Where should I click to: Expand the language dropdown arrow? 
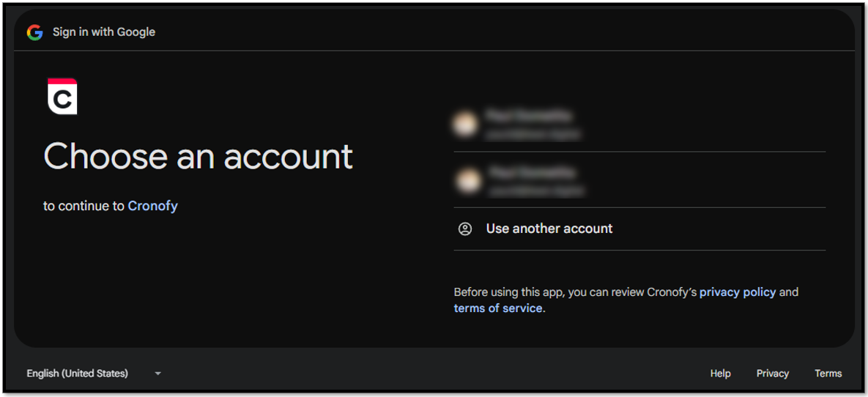[157, 374]
